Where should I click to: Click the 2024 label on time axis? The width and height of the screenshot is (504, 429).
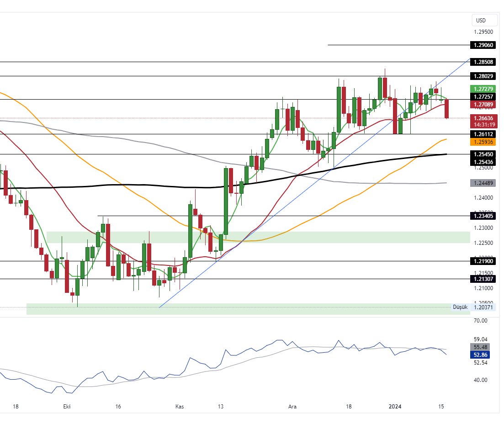coord(394,407)
